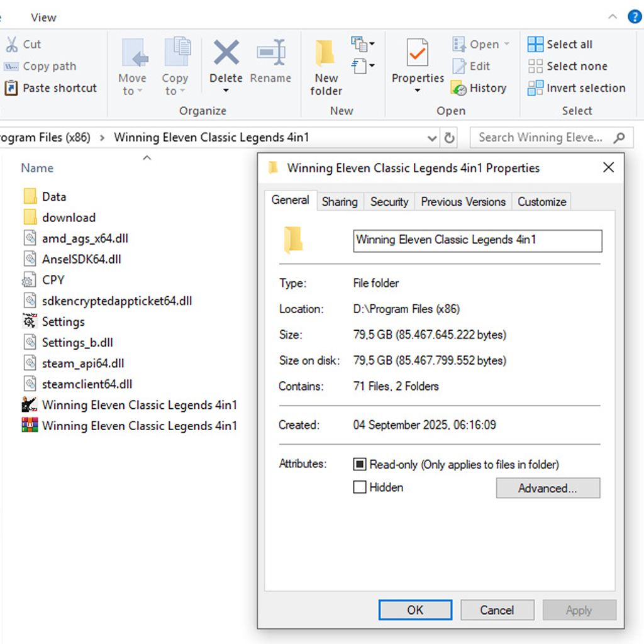Switch to the General tab
644x644 pixels.
click(x=291, y=201)
